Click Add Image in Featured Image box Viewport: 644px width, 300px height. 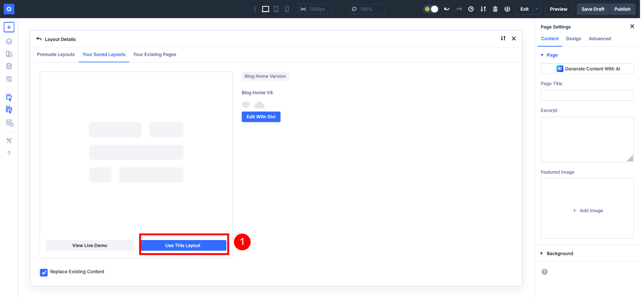pos(587,211)
